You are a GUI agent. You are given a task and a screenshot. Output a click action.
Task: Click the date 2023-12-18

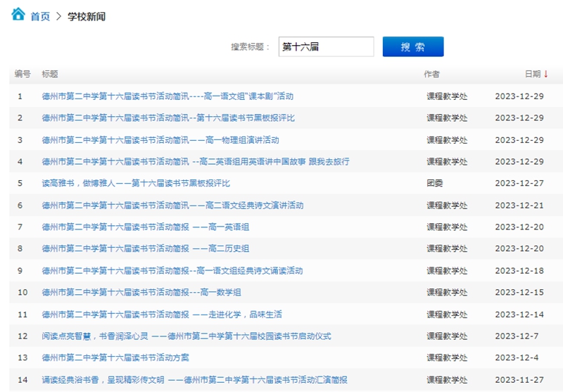519,271
